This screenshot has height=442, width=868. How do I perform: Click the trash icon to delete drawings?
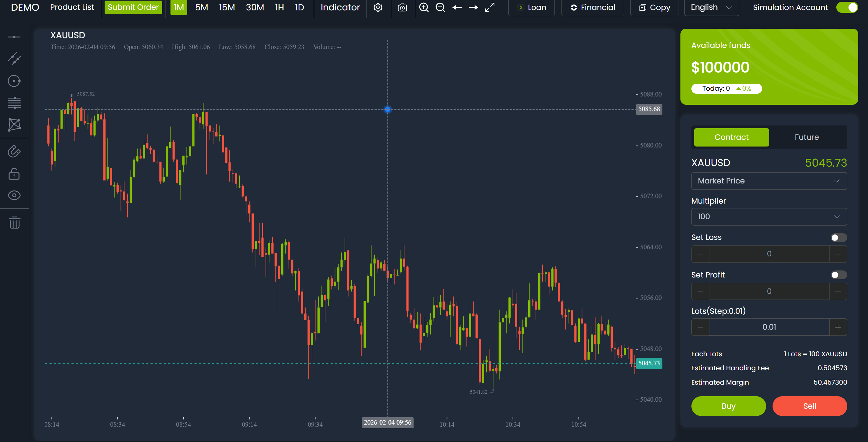14,223
